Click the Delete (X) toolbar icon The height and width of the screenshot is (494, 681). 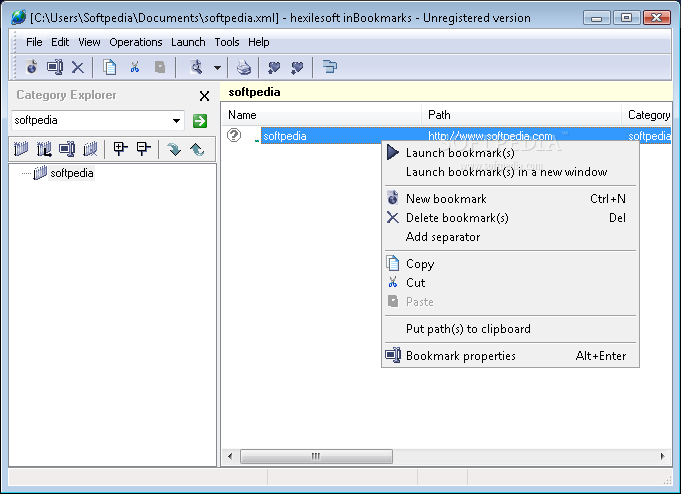tap(78, 67)
